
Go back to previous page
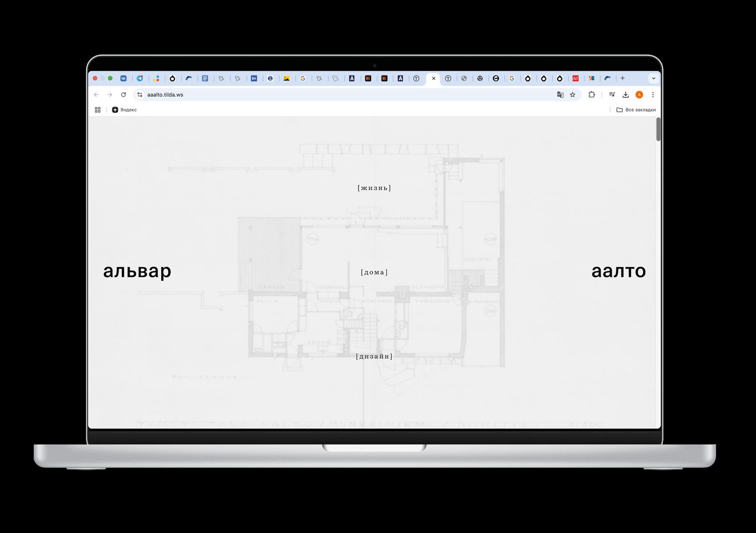[96, 94]
